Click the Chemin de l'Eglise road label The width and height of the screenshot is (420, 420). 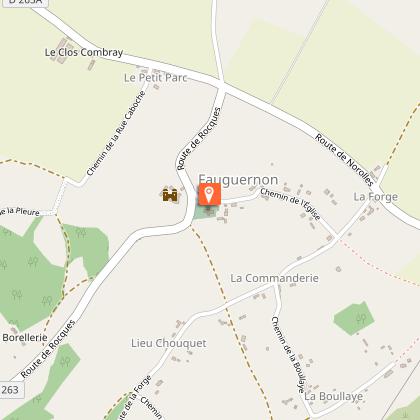click(290, 204)
